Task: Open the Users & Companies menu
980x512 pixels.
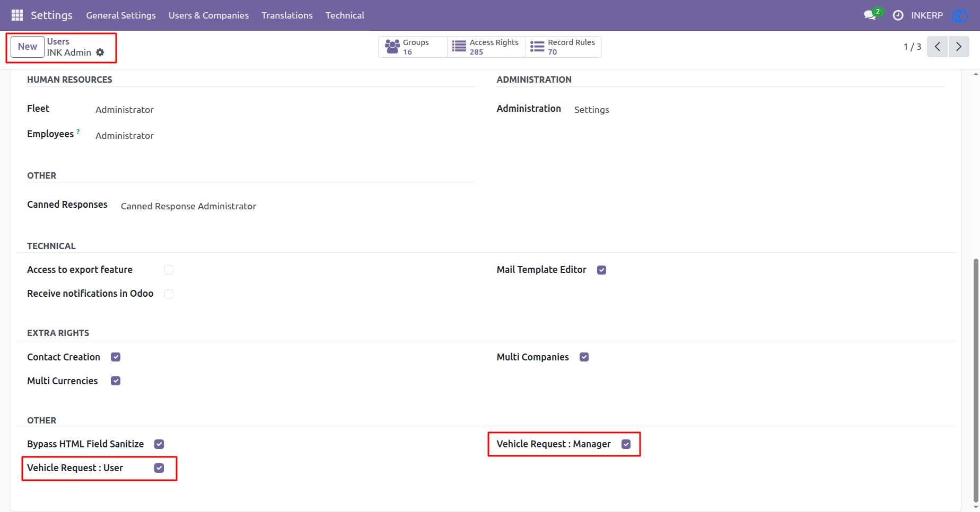Action: pyautogui.click(x=208, y=15)
